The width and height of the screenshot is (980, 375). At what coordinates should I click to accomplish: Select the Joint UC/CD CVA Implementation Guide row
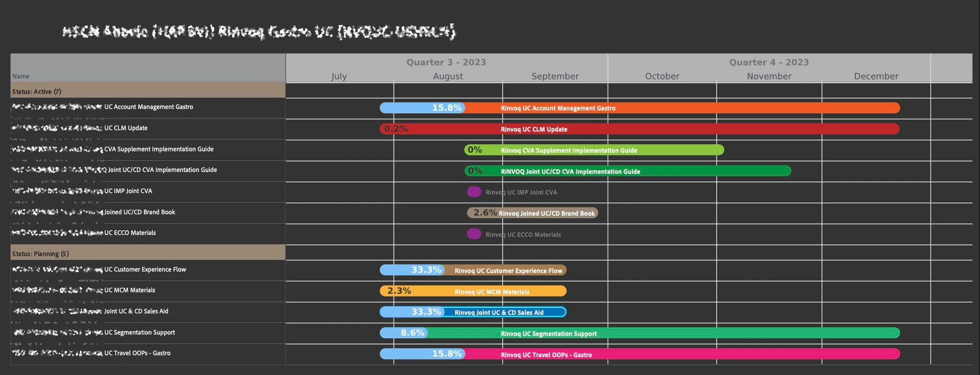(148, 171)
